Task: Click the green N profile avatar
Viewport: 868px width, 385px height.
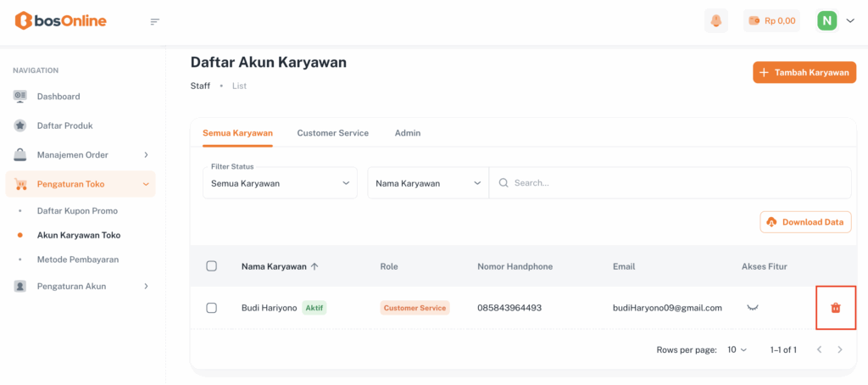Action: [x=826, y=21]
